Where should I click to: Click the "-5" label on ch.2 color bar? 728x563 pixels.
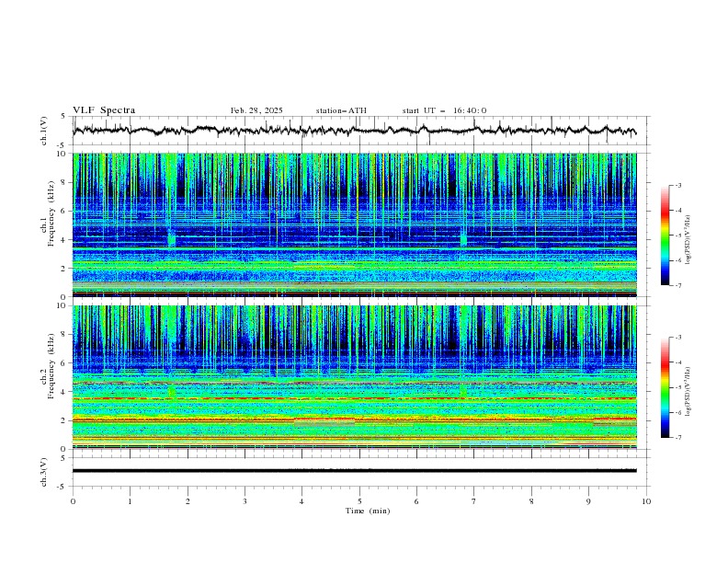pyautogui.click(x=677, y=387)
